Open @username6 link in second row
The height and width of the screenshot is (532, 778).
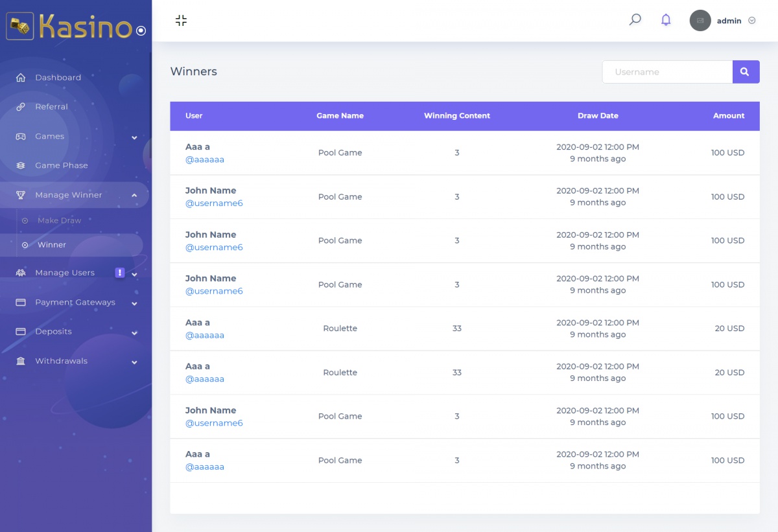[214, 203]
